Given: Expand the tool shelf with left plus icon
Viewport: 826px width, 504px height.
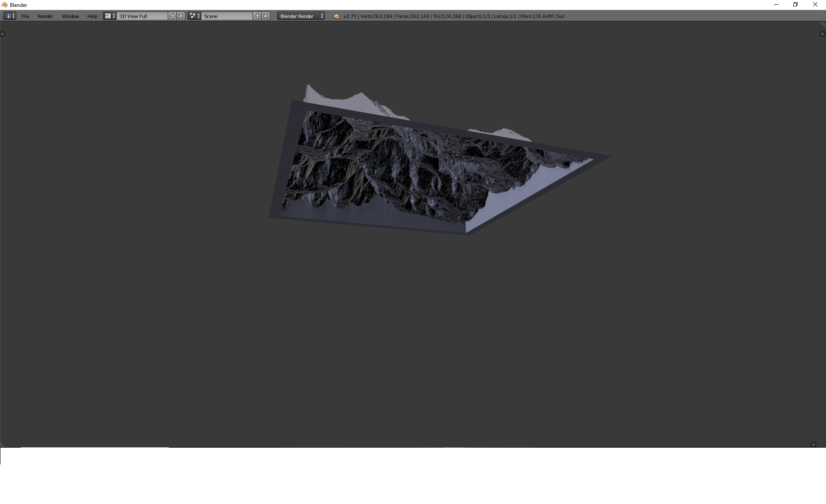Looking at the screenshot, I should click(x=3, y=34).
